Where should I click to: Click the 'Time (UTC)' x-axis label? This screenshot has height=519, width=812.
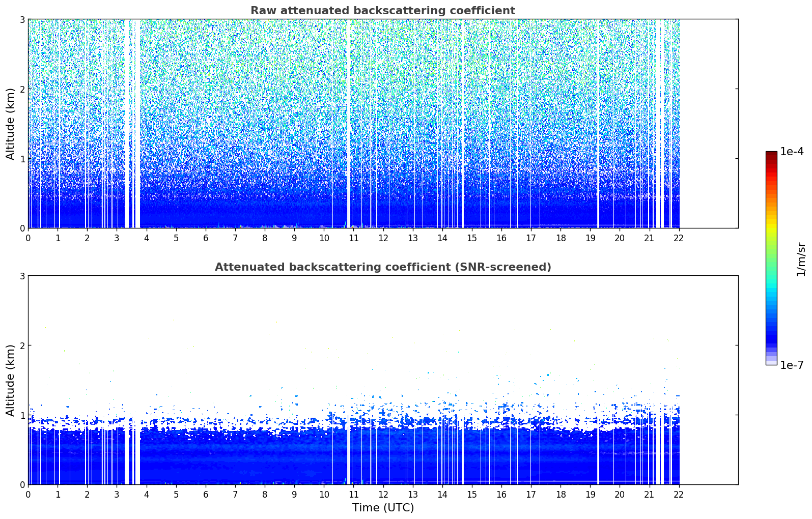pos(383,507)
